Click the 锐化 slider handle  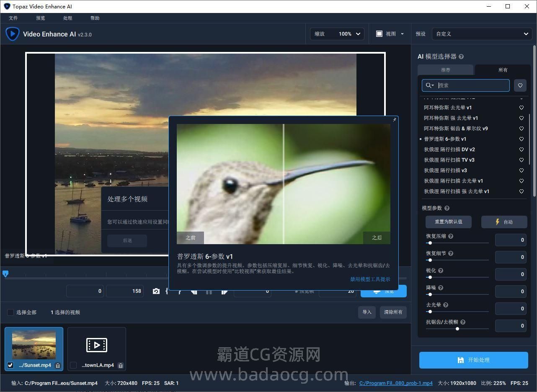click(430, 277)
